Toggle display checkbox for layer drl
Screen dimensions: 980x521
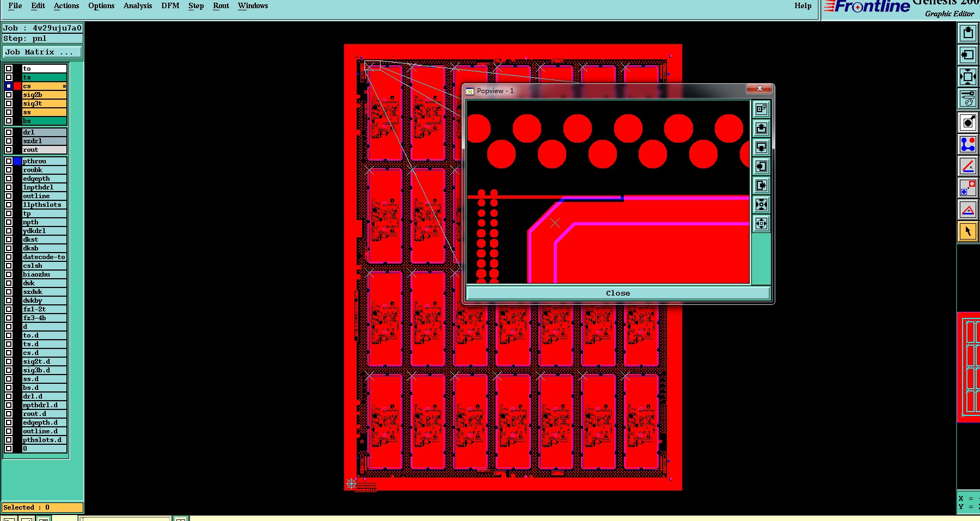(x=9, y=132)
